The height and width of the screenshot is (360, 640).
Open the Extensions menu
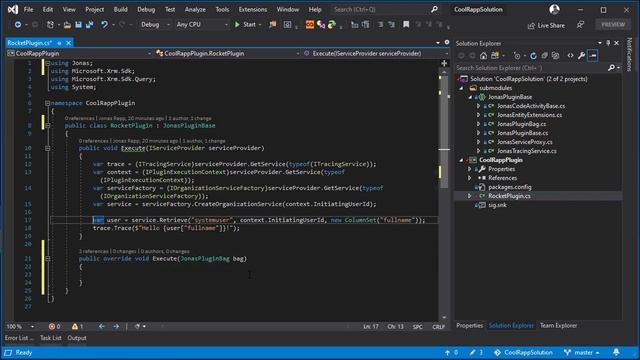253,9
